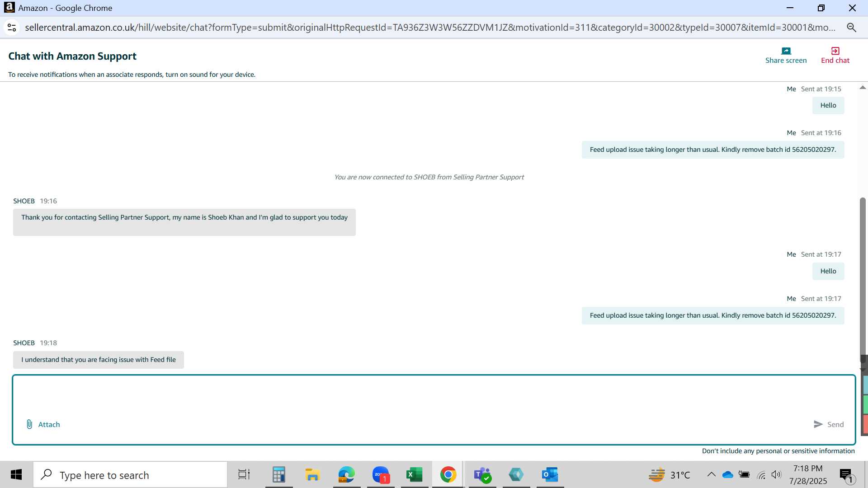
Task: Click the Send button text
Action: [835, 424]
